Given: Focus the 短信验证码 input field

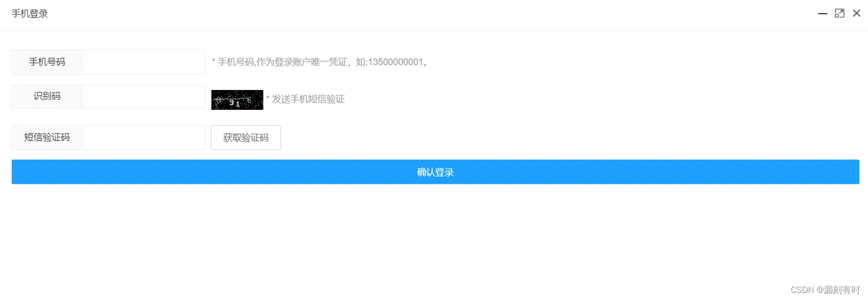Looking at the screenshot, I should 143,138.
